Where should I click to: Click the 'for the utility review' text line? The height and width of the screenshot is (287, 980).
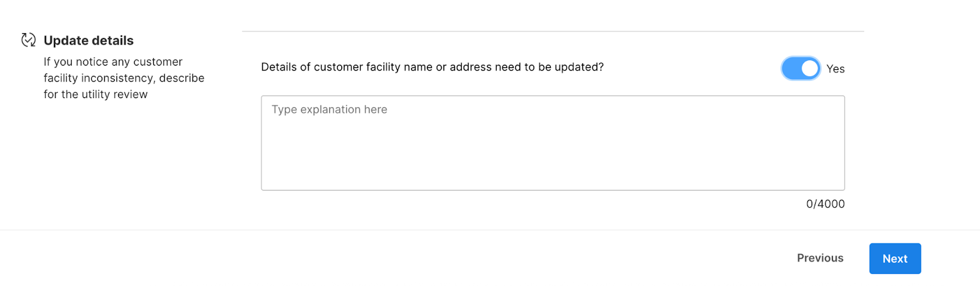[96, 94]
